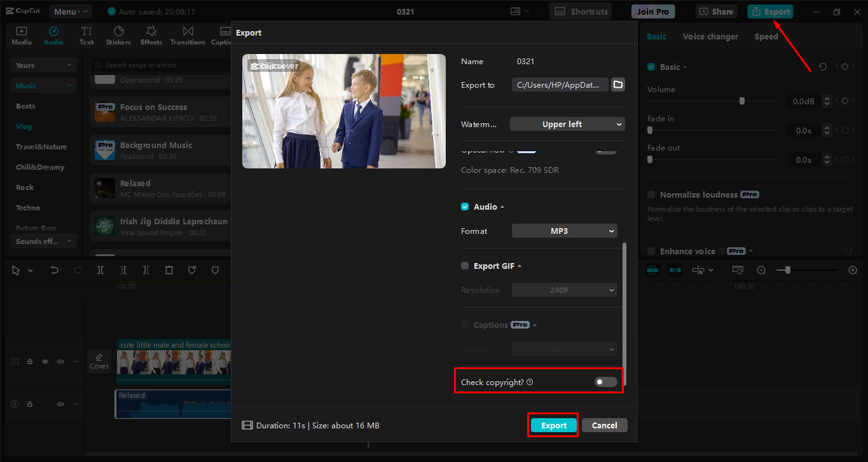Select the Split tool in the timeline toolbar
This screenshot has width=868, height=462.
pyautogui.click(x=100, y=270)
